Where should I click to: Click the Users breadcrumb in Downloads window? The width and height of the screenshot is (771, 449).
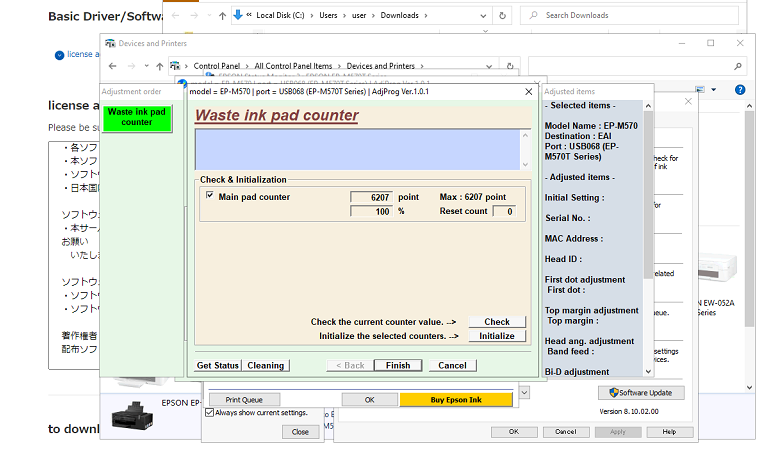point(328,15)
